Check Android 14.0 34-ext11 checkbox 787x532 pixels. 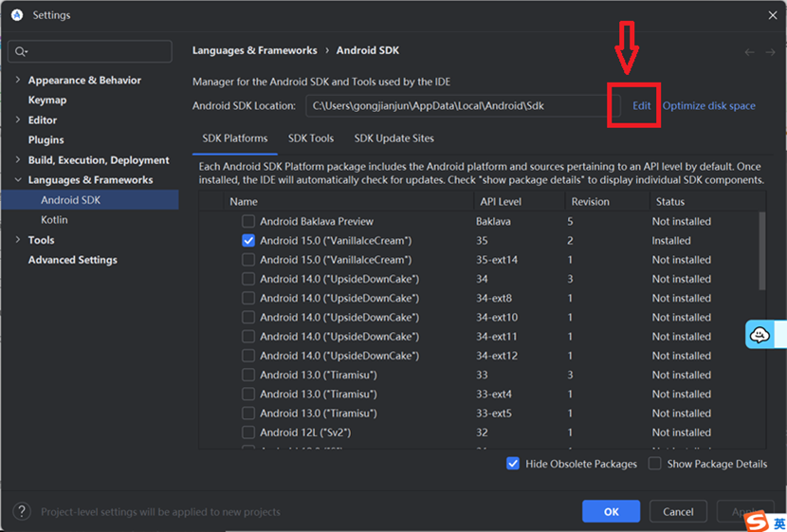[x=247, y=337]
